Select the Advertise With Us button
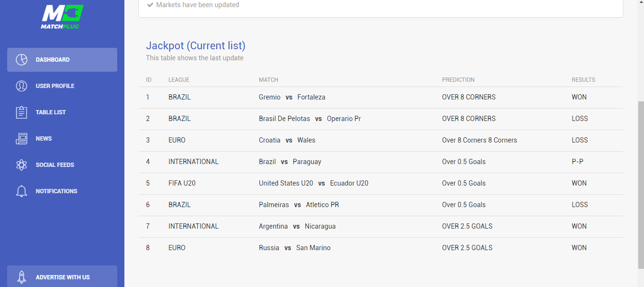Image resolution: width=644 pixels, height=287 pixels. pyautogui.click(x=62, y=277)
